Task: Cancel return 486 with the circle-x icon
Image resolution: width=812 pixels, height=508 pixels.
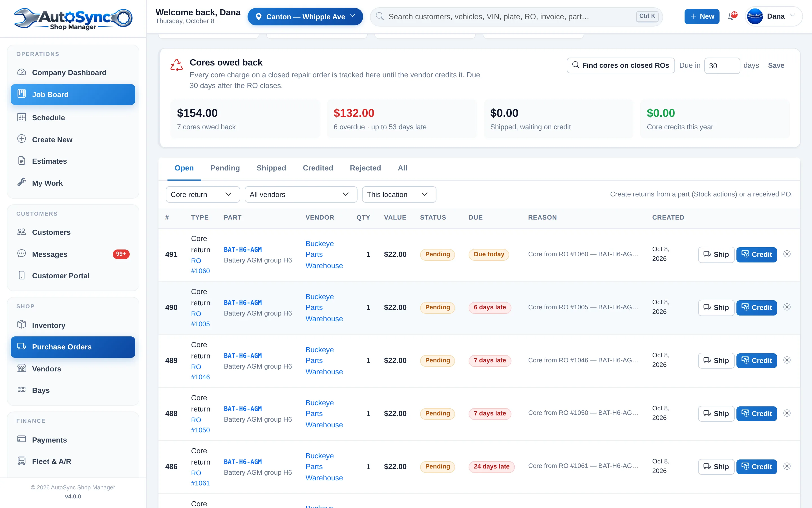Action: tap(787, 466)
